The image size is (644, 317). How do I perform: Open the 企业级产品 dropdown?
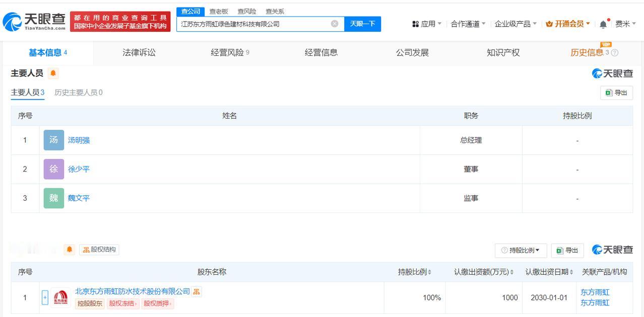pyautogui.click(x=516, y=24)
